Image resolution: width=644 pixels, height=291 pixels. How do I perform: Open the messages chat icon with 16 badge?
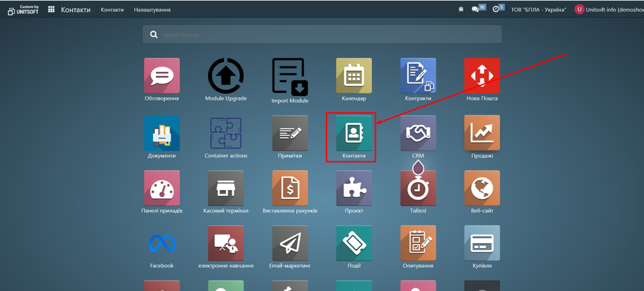[475, 10]
